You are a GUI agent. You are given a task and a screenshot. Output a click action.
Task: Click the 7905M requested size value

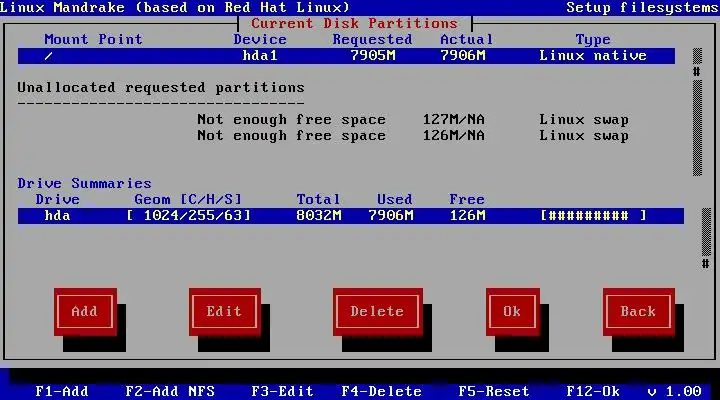[373, 56]
